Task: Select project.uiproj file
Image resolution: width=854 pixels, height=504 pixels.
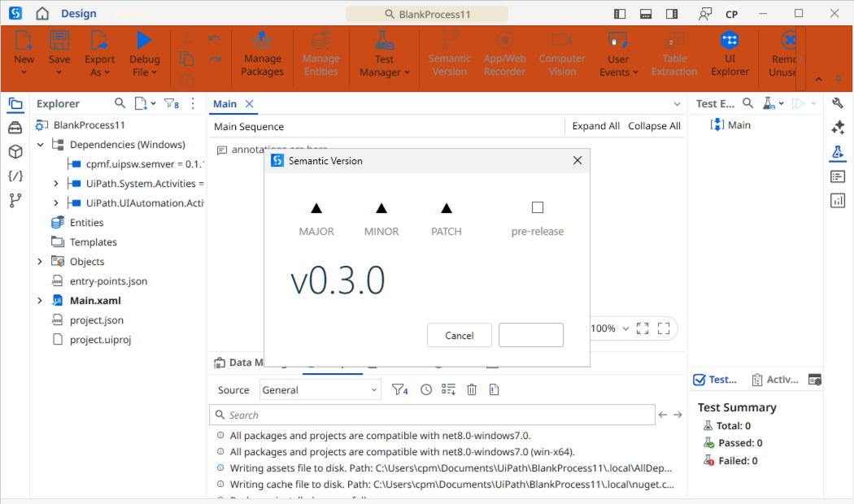Action: coord(100,340)
